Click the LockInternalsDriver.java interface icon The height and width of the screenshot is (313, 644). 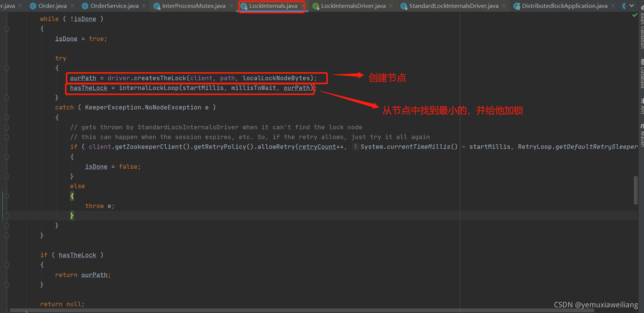[316, 6]
